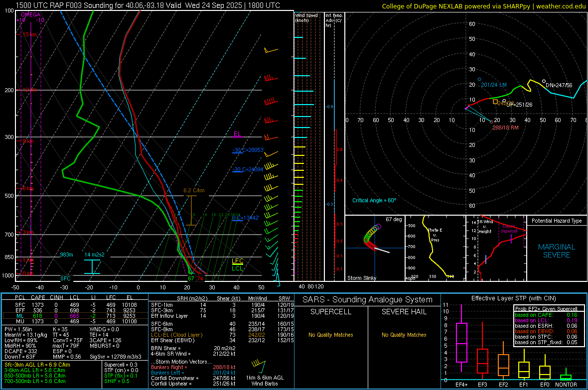The image size is (588, 390).
Task: Click the Prob EF2+ Given Supercell header
Action: [546, 309]
